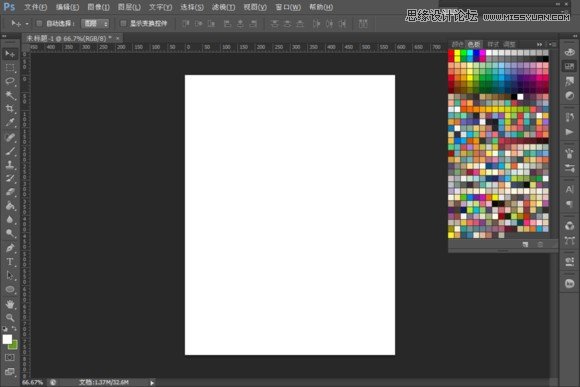Open the 文件(F) menu
Viewport: 580px width, 387px height.
36,7
